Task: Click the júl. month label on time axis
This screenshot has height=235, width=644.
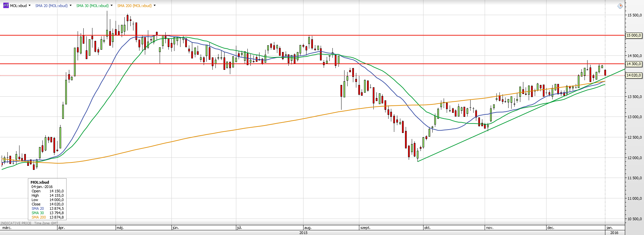Action: 239,228
